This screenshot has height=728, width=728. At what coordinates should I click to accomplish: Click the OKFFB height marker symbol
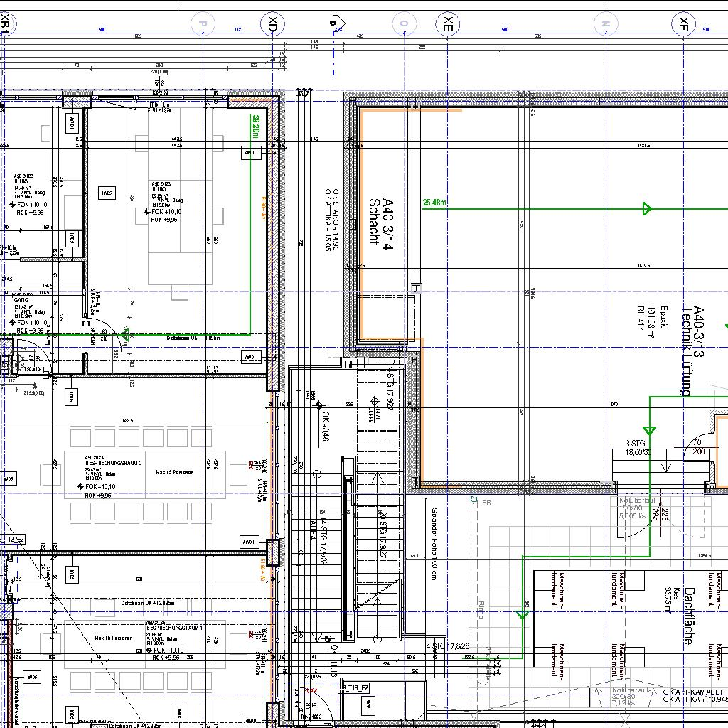point(374,401)
